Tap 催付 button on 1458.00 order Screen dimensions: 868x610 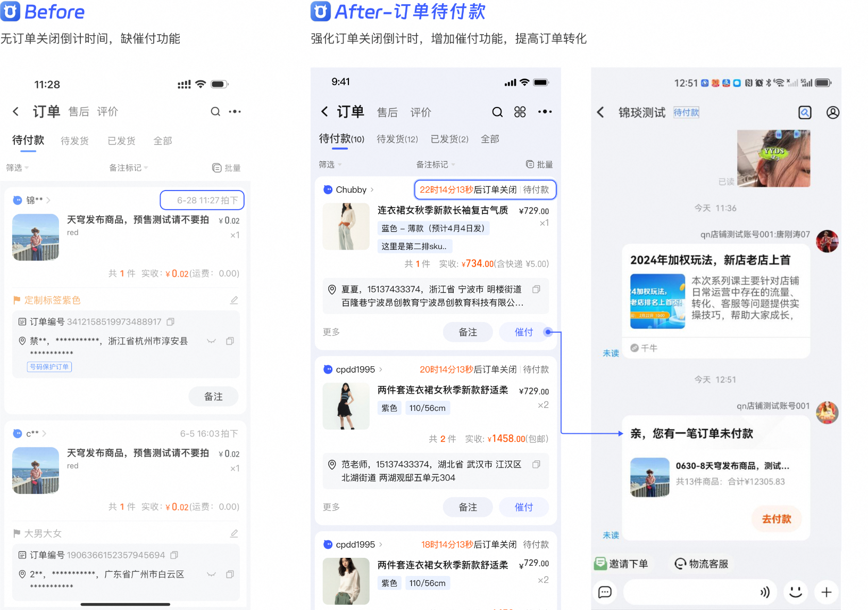point(524,507)
